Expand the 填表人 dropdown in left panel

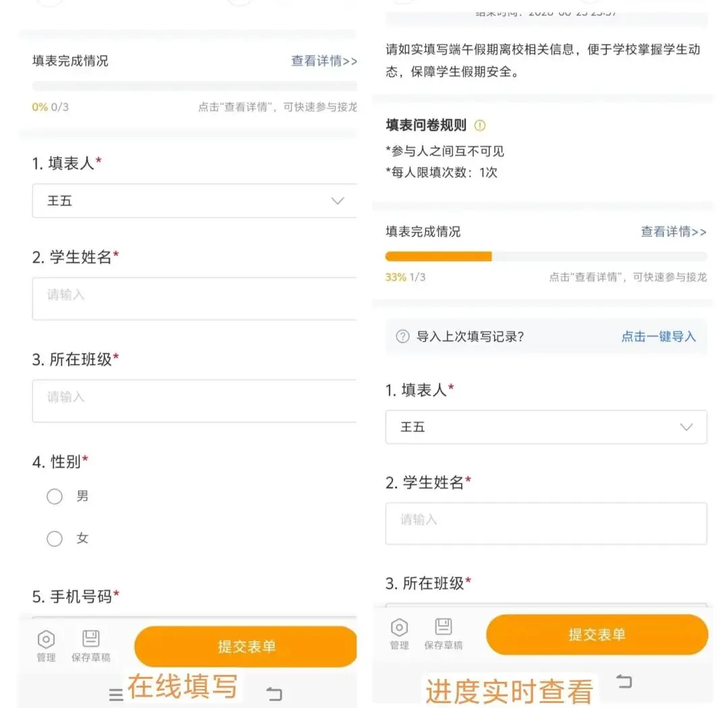click(x=195, y=201)
